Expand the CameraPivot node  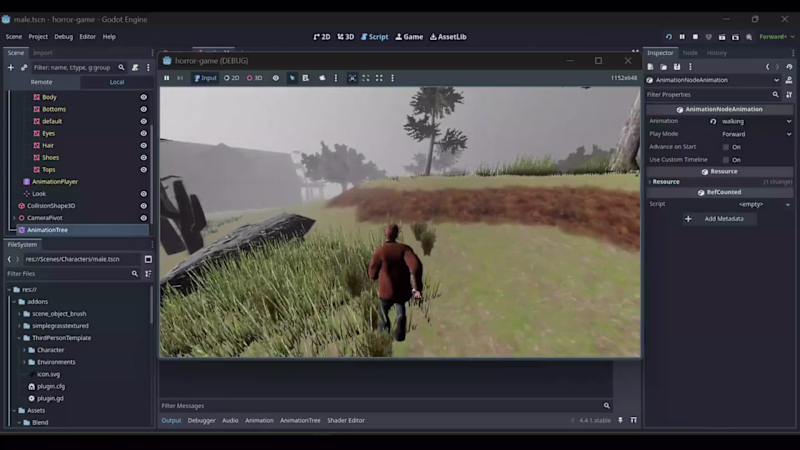[14, 218]
